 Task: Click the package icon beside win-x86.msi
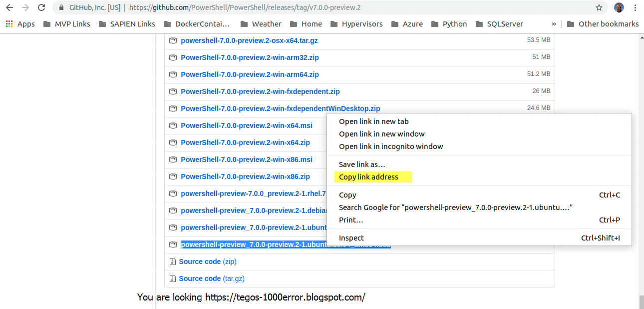pyautogui.click(x=173, y=159)
